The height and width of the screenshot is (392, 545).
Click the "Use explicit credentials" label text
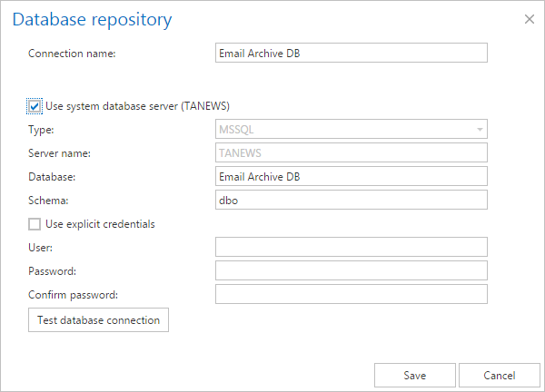100,224
